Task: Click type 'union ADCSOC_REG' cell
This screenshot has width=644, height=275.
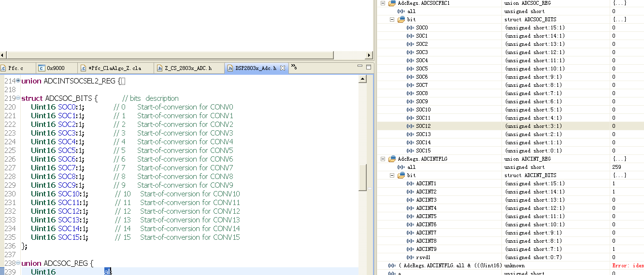Action: [x=528, y=3]
